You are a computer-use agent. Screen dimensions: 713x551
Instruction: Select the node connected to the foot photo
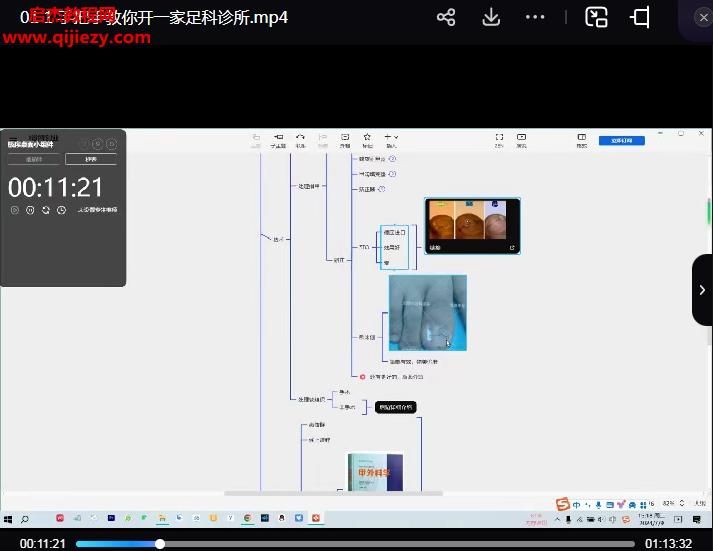point(367,337)
